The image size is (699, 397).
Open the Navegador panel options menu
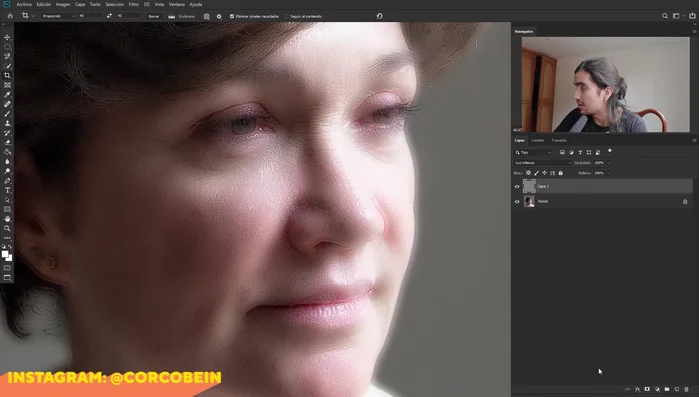[694, 32]
